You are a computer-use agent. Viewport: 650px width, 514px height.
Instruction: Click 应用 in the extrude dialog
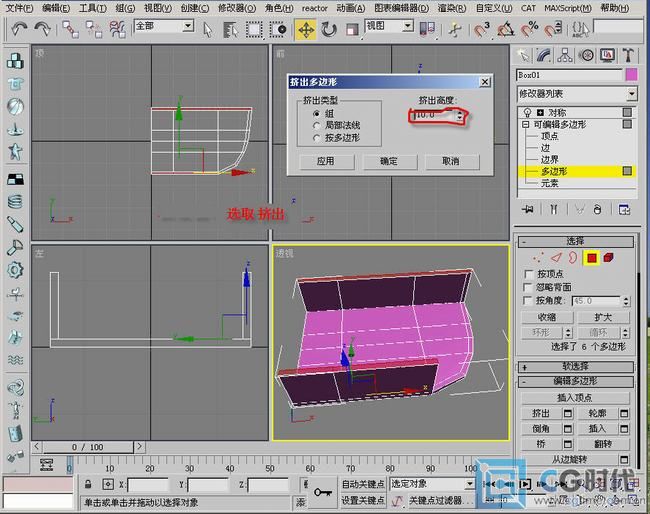pos(326,161)
